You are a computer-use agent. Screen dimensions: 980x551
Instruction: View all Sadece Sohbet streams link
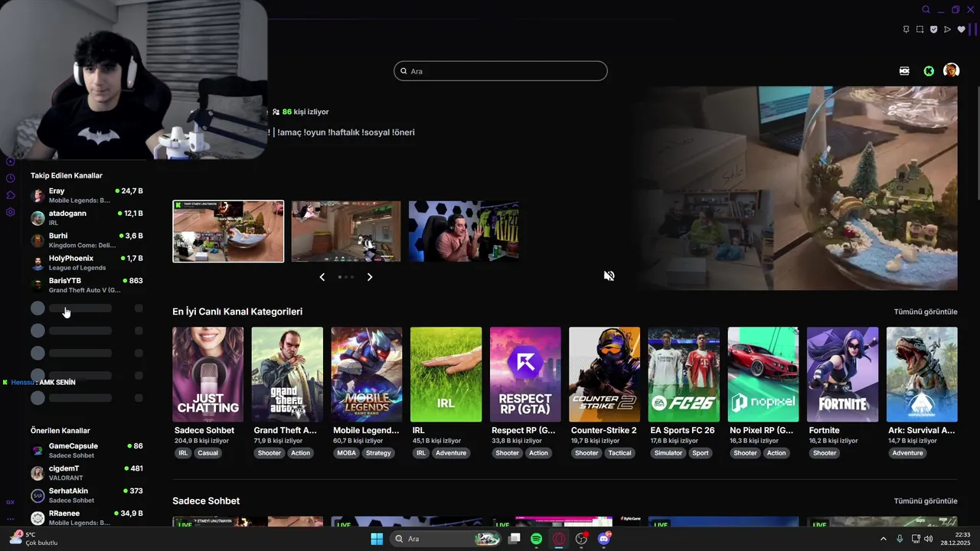926,501
